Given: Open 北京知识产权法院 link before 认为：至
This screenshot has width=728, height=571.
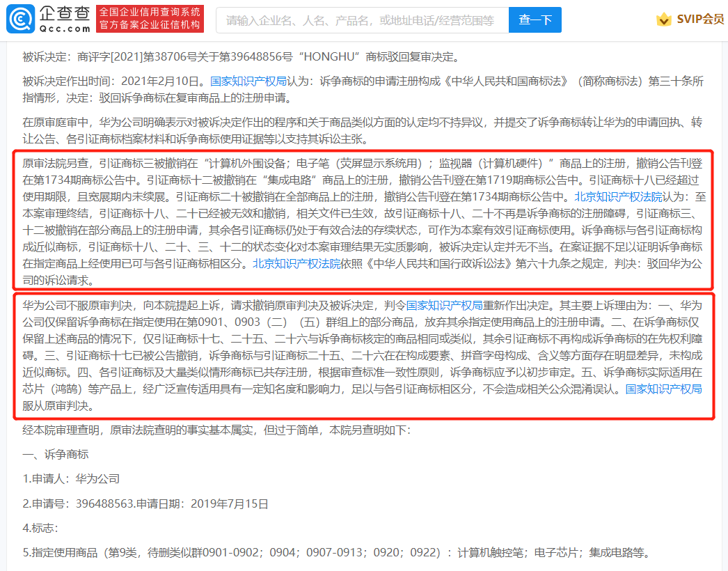Looking at the screenshot, I should 618,197.
